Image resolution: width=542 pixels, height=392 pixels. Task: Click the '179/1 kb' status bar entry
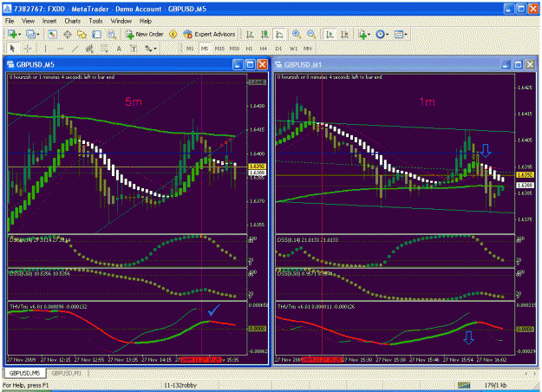tap(495, 385)
